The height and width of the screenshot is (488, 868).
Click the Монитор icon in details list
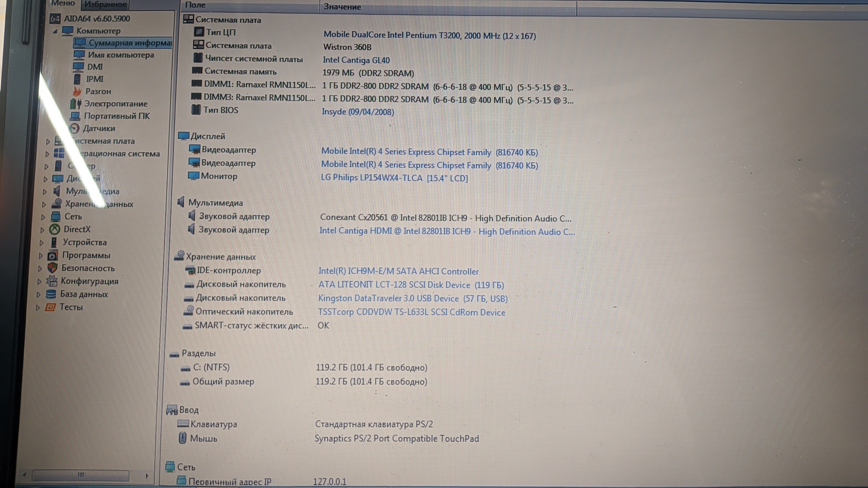pyautogui.click(x=193, y=176)
